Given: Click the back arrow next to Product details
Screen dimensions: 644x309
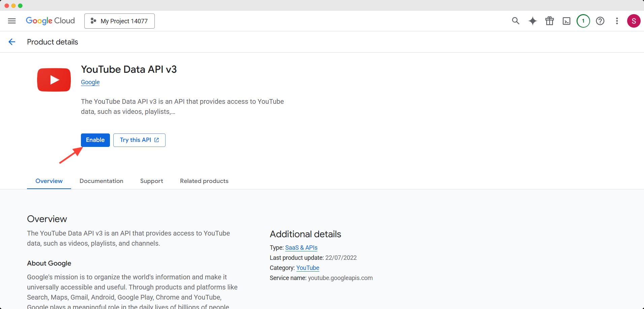Looking at the screenshot, I should [x=12, y=42].
